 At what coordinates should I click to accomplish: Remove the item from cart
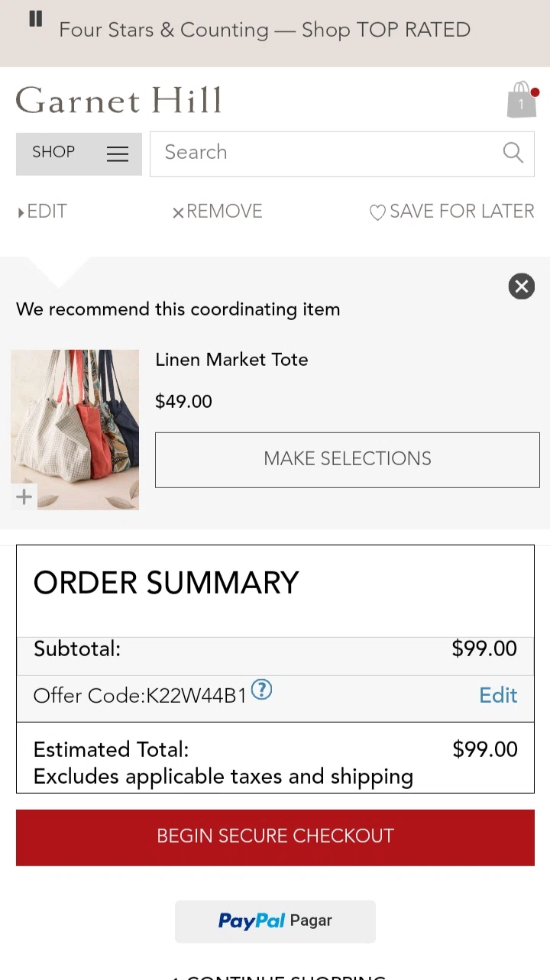(218, 212)
